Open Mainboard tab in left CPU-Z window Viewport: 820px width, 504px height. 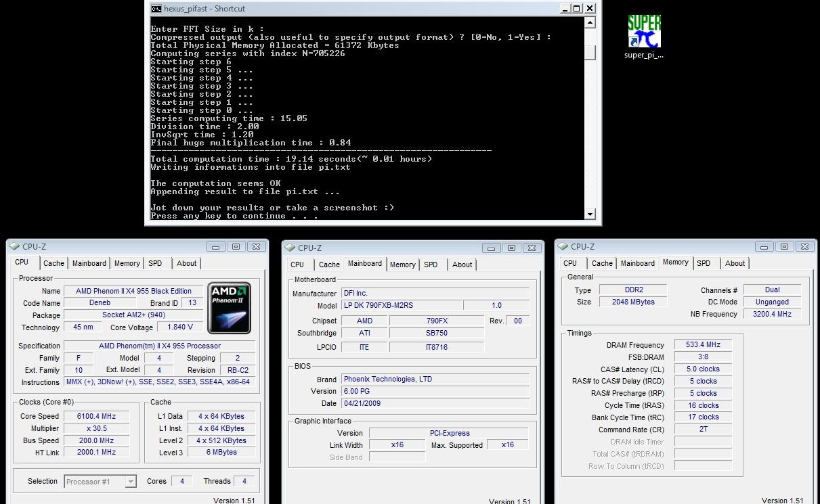click(89, 264)
